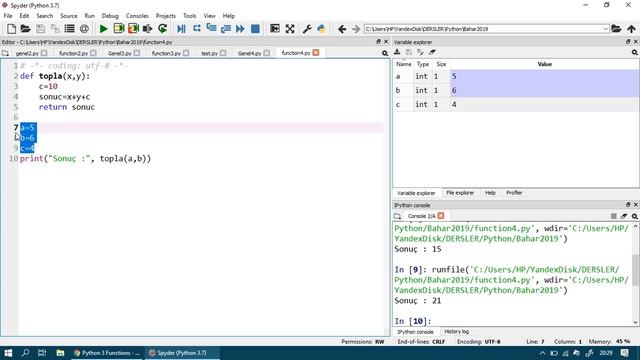640x360 pixels.
Task: Open the History log tab
Action: coord(456,332)
